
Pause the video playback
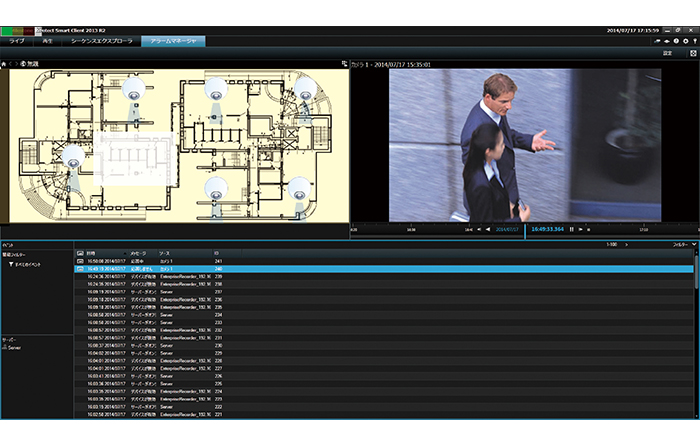(571, 229)
